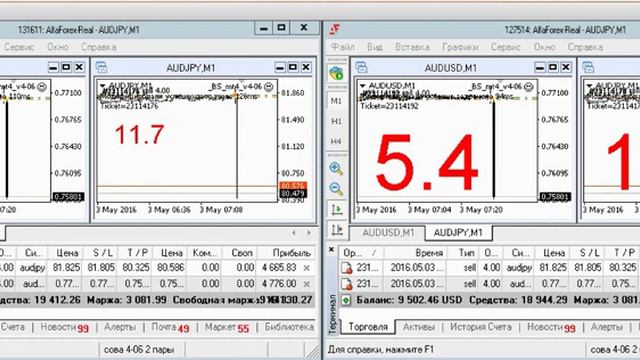This screenshot has width=640, height=360.
Task: Click resize grip at left window corner
Action: pyautogui.click(x=313, y=351)
